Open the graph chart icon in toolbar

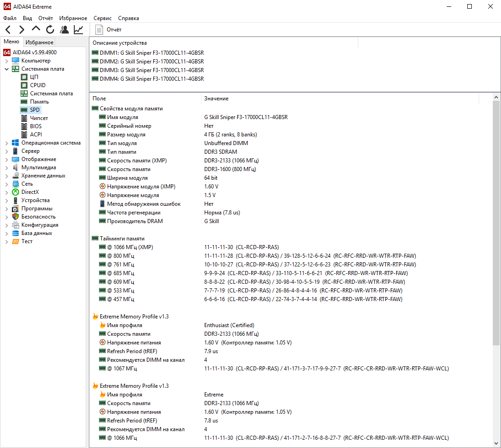pyautogui.click(x=78, y=30)
